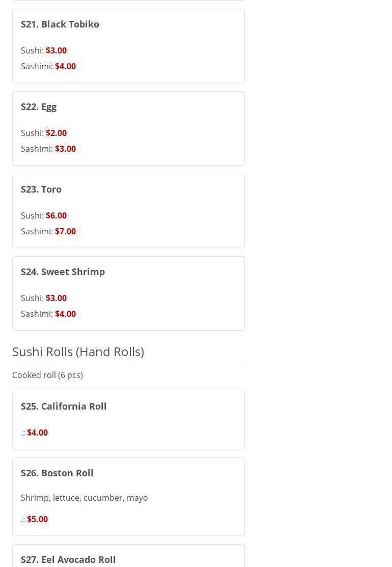Select Black Tobiko sashimi price $4.00
This screenshot has height=567, width=392.
point(65,66)
